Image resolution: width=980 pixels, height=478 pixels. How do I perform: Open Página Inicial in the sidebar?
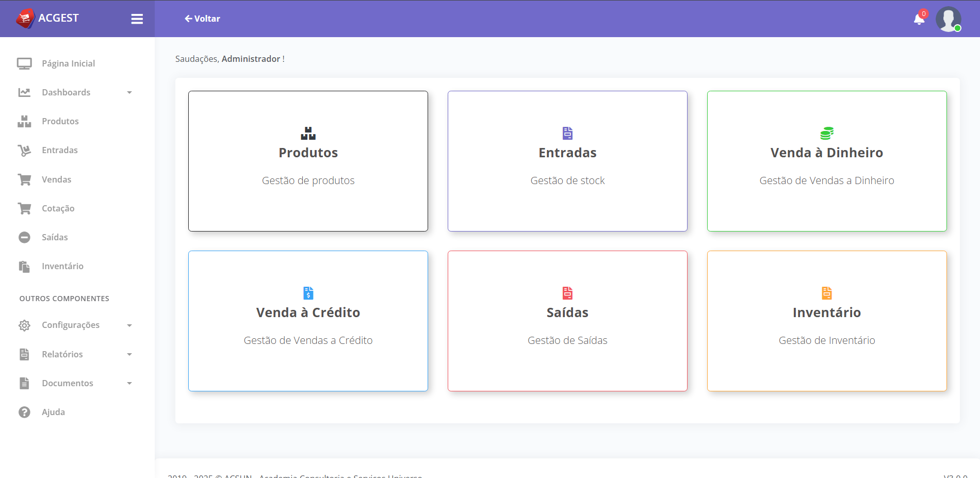tap(68, 63)
